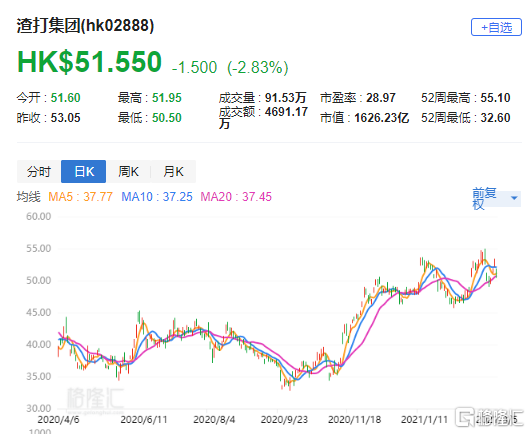530x434 pixels.
Task: Click 52-week high value 55.10
Action: coord(495,98)
